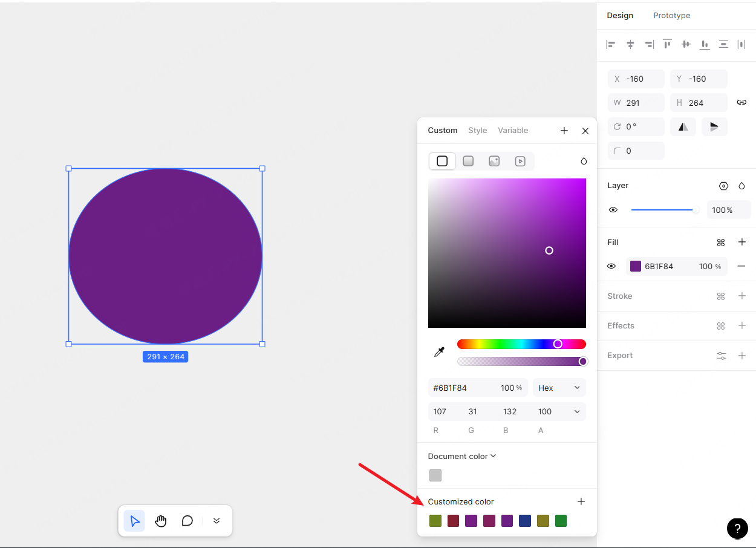Flip vertical icon

(x=714, y=126)
